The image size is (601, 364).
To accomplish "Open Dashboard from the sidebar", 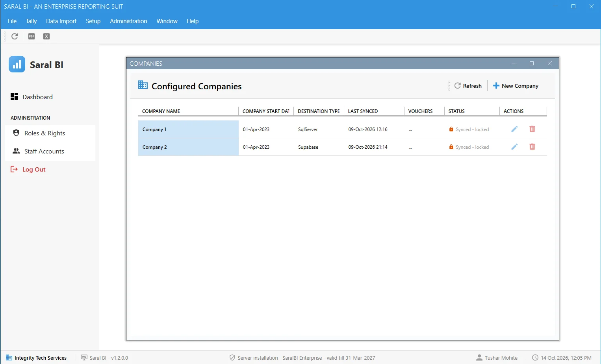I will coord(32,97).
